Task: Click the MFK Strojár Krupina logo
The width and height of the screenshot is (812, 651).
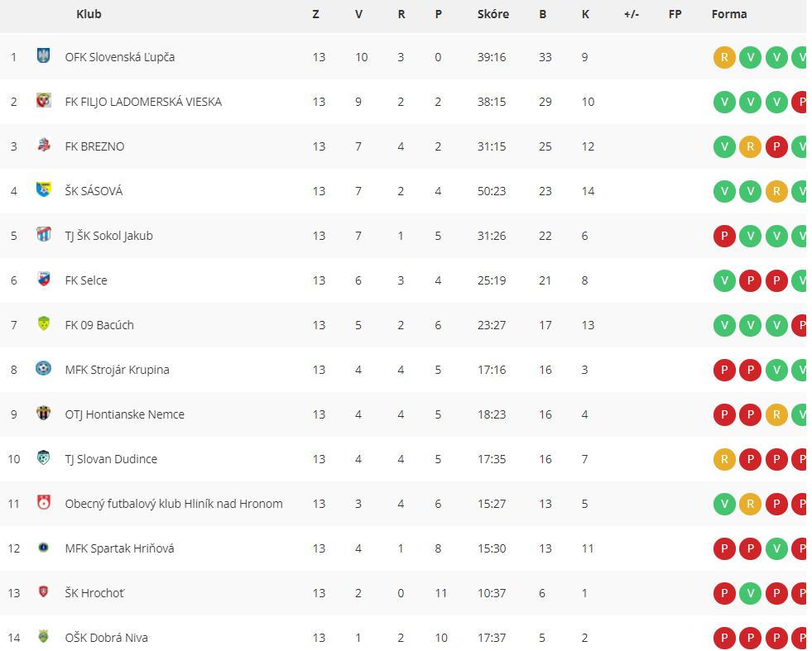Action: [x=44, y=368]
